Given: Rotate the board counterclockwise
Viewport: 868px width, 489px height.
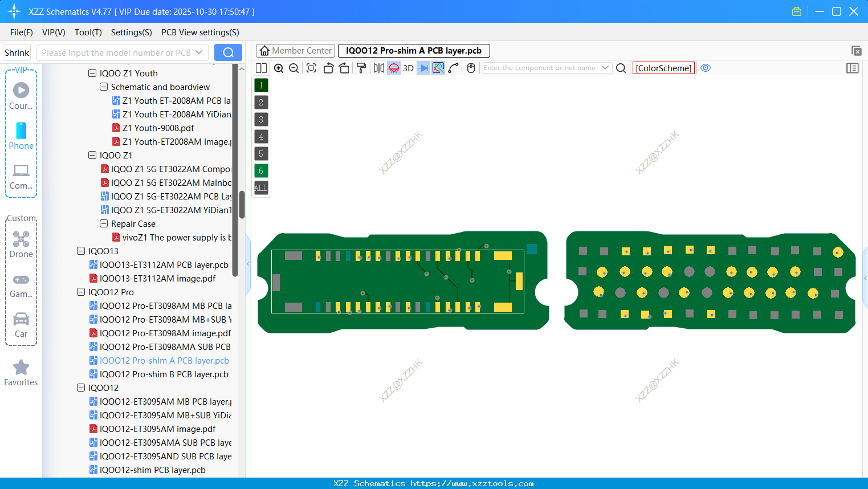Looking at the screenshot, I should click(x=328, y=68).
